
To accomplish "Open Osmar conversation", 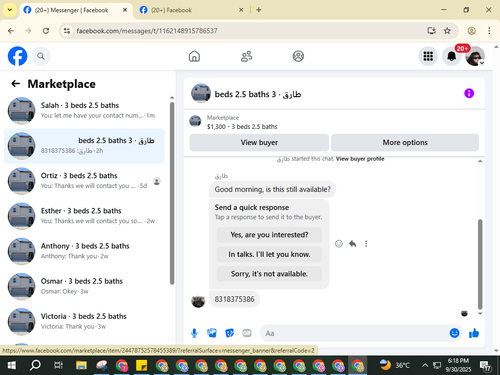I will [84, 286].
